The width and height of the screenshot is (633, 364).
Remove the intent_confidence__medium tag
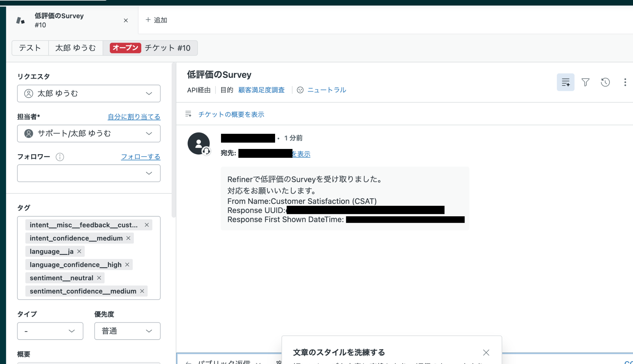pos(128,238)
